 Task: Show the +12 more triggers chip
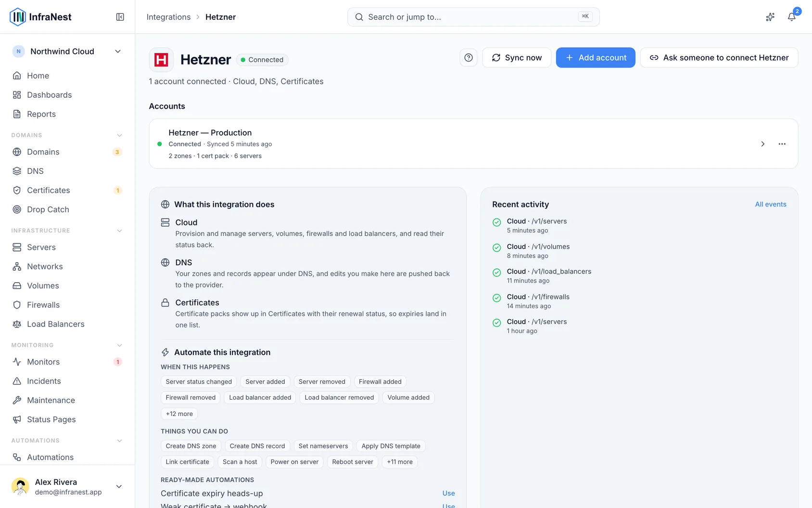(x=179, y=414)
